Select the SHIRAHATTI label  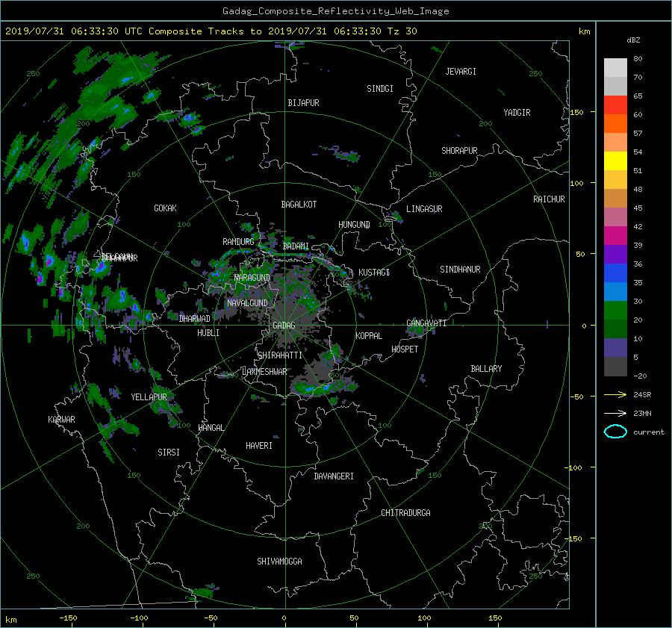(x=280, y=355)
